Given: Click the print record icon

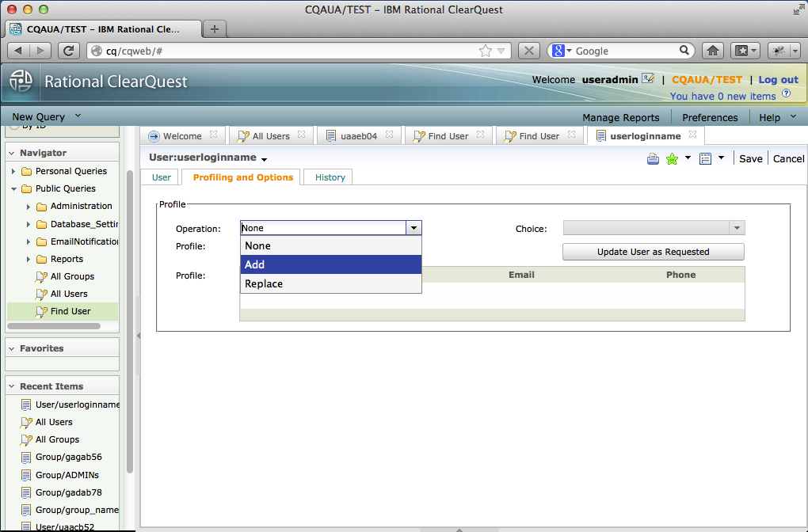Looking at the screenshot, I should pos(653,158).
